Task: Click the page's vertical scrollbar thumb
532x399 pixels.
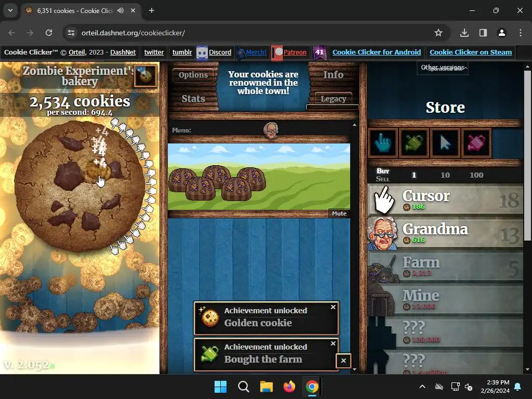Action: click(528, 155)
